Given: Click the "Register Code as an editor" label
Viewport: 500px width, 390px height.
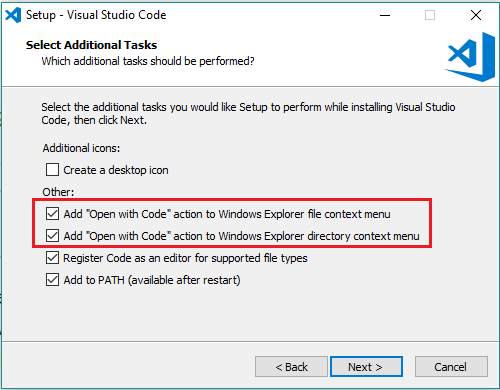Looking at the screenshot, I should (185, 258).
